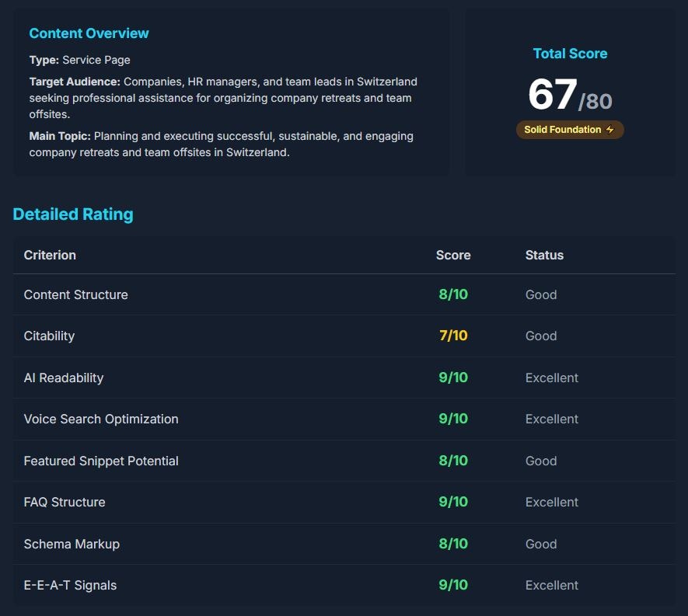Click the lightning bolt icon in the badge
Viewport: 688px width, 616px height.
(609, 130)
